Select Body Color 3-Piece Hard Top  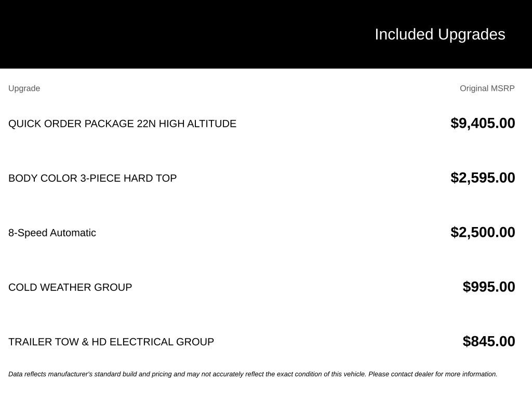[92, 178]
